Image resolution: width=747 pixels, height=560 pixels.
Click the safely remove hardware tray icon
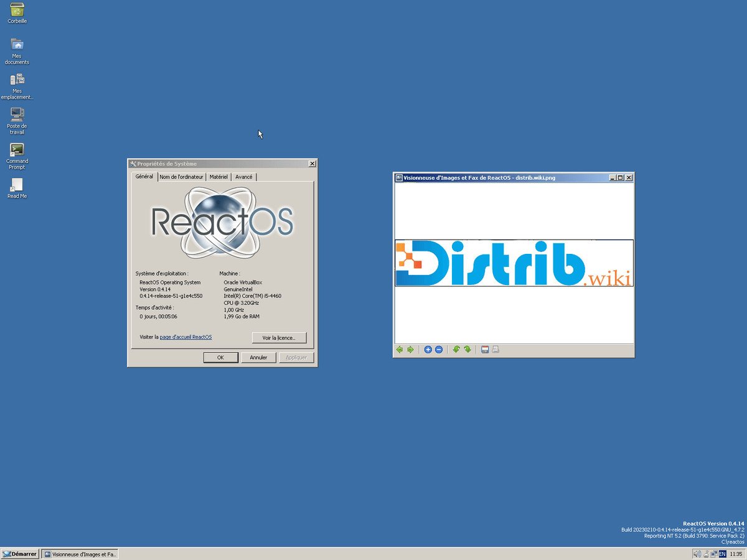706,554
